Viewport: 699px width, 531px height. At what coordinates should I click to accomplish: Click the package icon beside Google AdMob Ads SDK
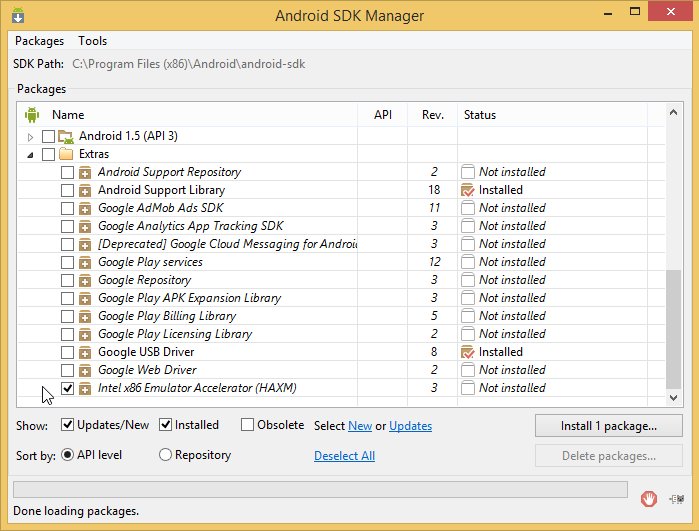pos(85,209)
